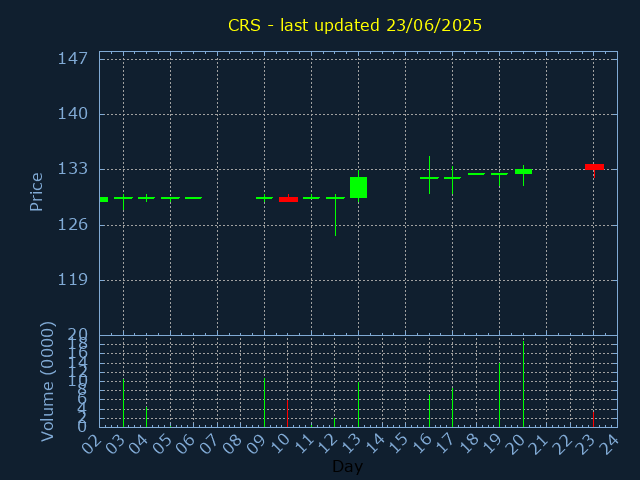Select the red candlestick on day 23
The height and width of the screenshot is (480, 640).
click(594, 166)
